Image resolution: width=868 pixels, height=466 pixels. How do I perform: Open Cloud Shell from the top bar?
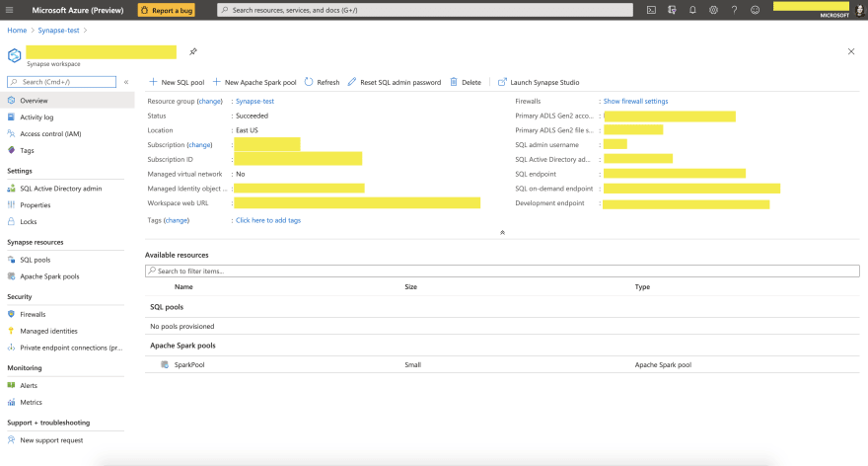[x=652, y=10]
